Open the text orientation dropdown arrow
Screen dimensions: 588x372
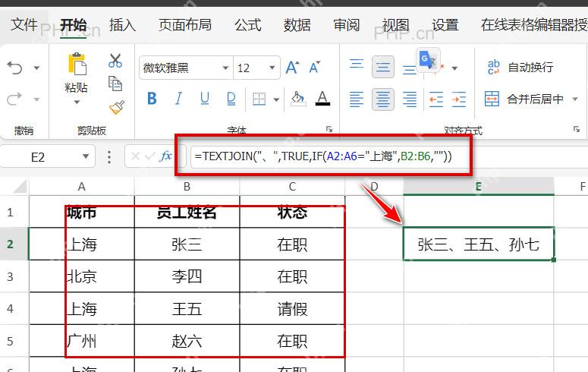tap(454, 68)
